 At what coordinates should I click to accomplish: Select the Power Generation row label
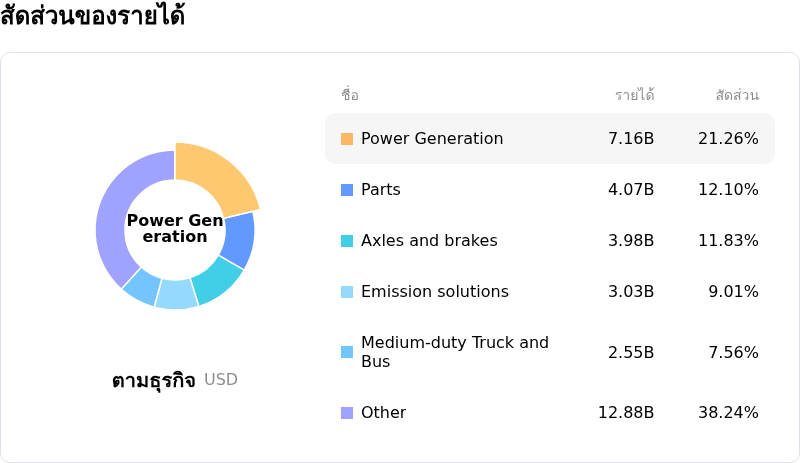[432, 139]
